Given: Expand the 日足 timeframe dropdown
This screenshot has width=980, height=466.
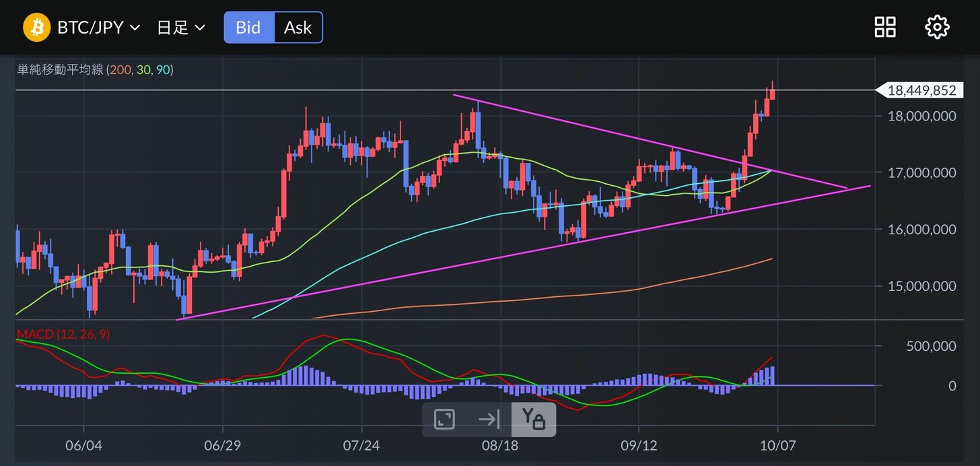Looking at the screenshot, I should coord(180,28).
